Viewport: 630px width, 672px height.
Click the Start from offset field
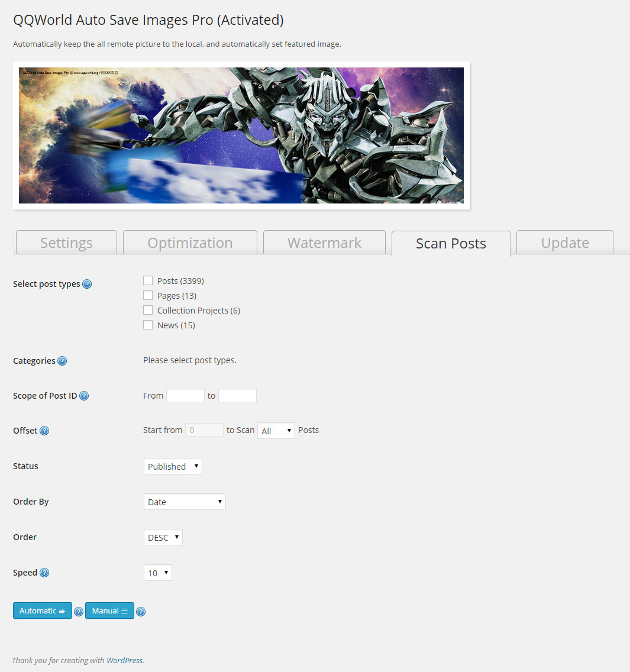204,430
